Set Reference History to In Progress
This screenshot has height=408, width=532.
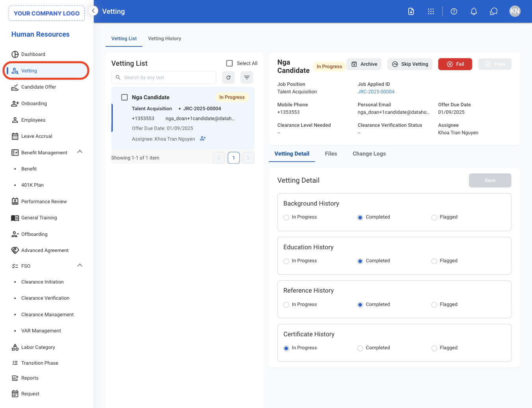click(286, 305)
